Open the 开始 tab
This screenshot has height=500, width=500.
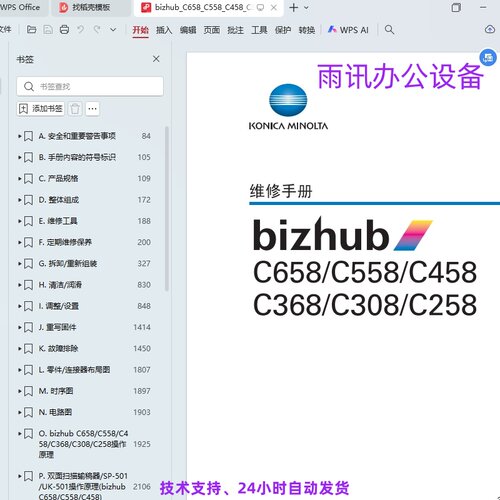coord(140,30)
